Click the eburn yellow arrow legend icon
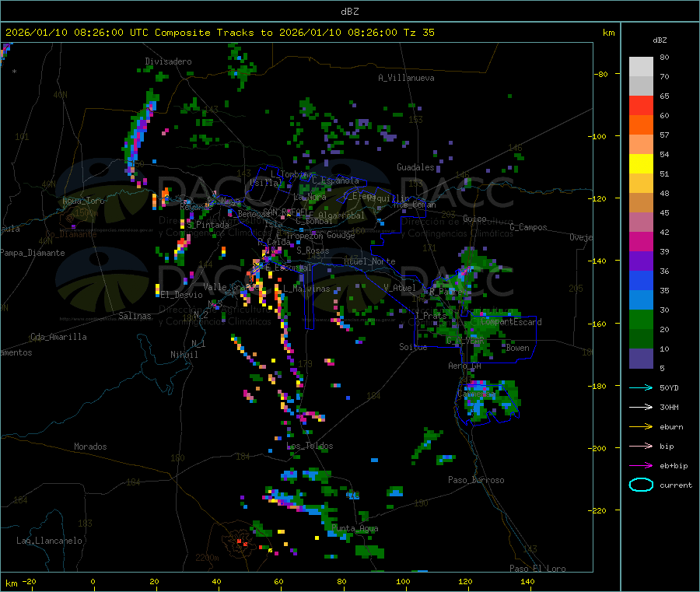 click(x=641, y=427)
